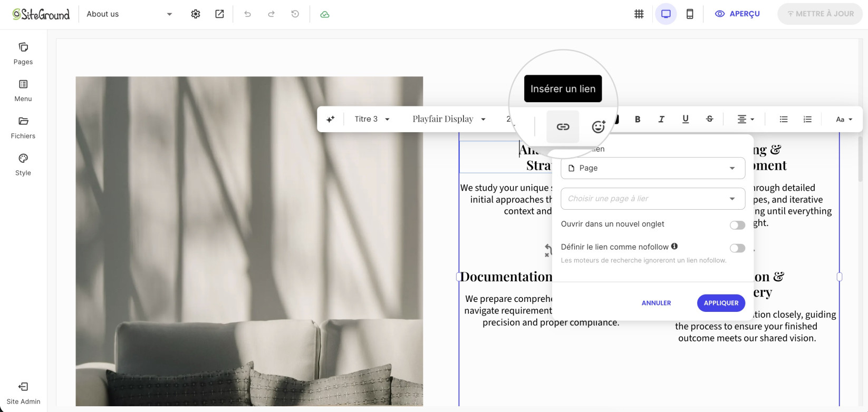The height and width of the screenshot is (412, 868).
Task: Open the emoji picker
Action: click(598, 126)
